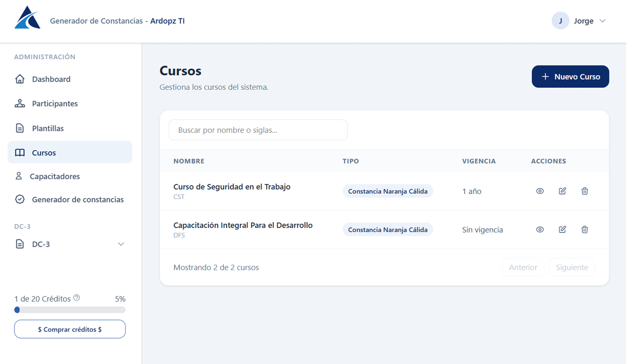Click the Participantes people icon
This screenshot has width=626, height=364.
click(20, 104)
